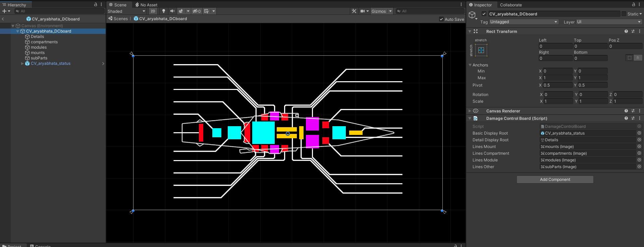Select the Hierarchy tab
The width and height of the screenshot is (644, 247).
(x=14, y=5)
